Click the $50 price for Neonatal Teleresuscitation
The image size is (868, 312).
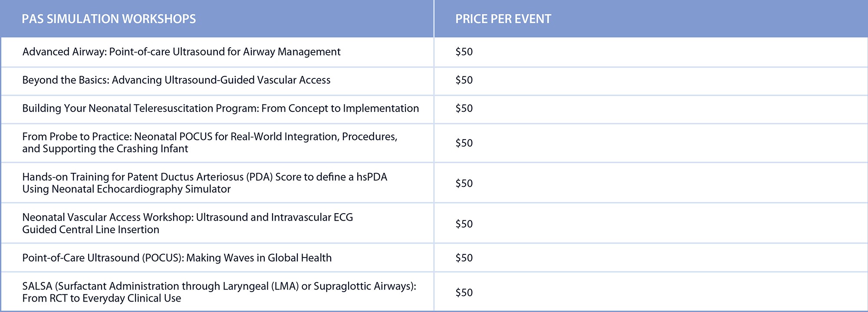coord(464,108)
